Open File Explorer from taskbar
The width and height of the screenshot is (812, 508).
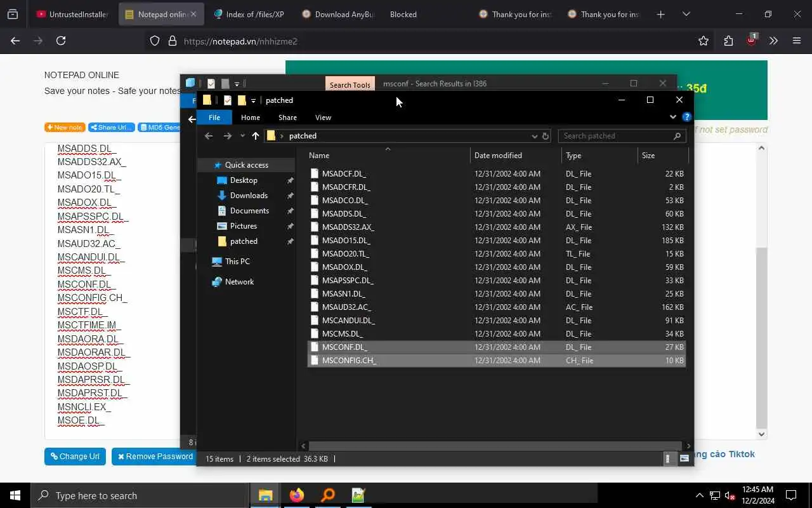[265, 495]
